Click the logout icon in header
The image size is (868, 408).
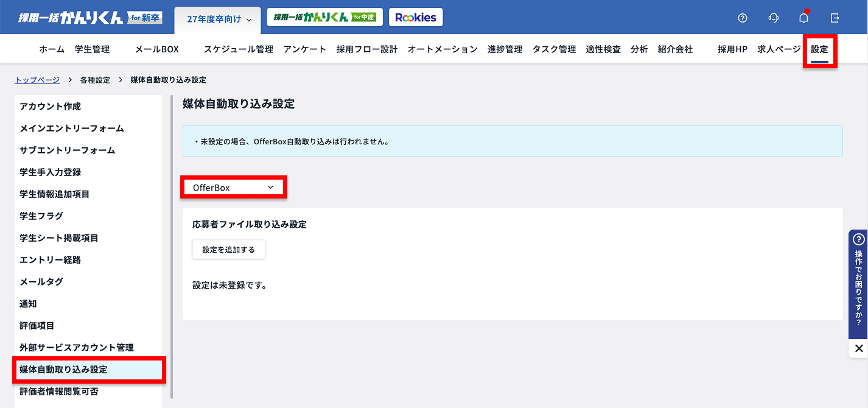coord(835,18)
